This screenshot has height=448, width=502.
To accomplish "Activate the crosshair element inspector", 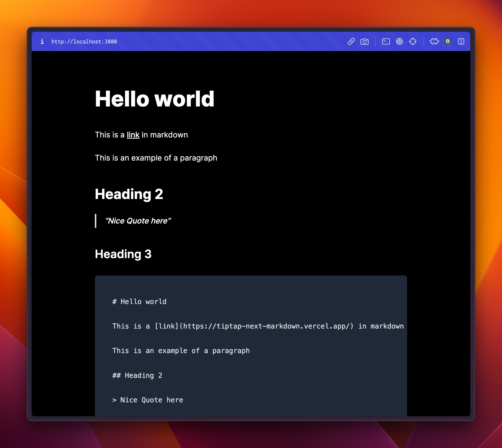I will coord(412,42).
